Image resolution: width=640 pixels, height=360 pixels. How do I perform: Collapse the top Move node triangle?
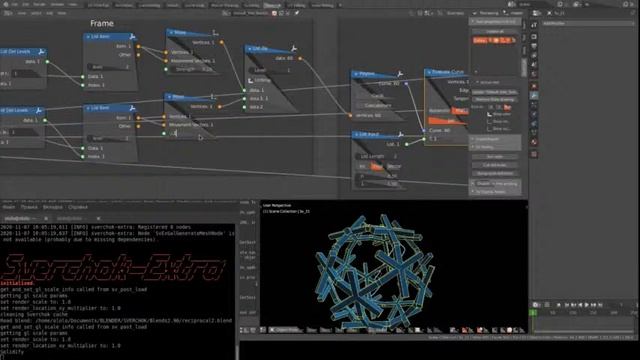coord(171,32)
